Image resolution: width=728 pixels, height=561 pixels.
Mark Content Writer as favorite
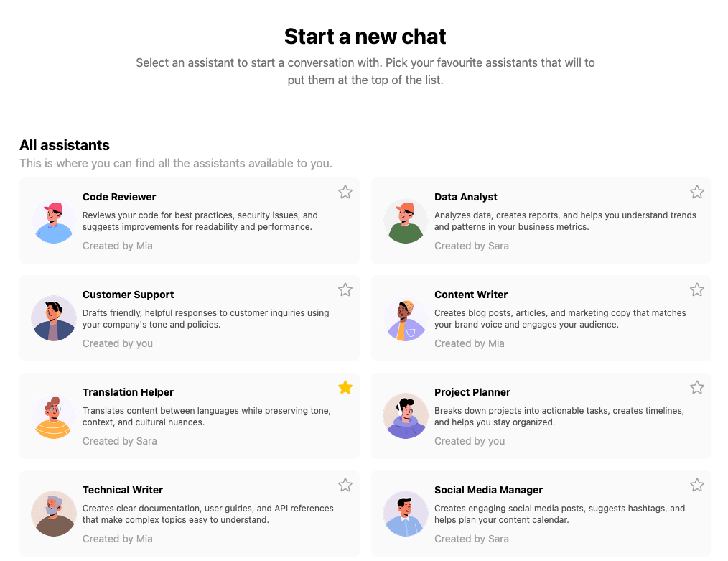tap(697, 289)
